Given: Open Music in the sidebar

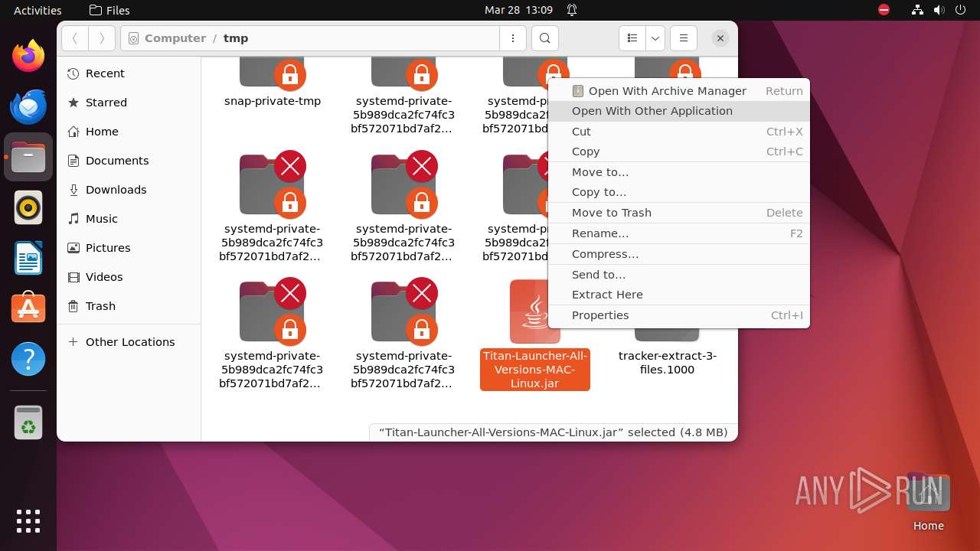Looking at the screenshot, I should (x=129, y=219).
